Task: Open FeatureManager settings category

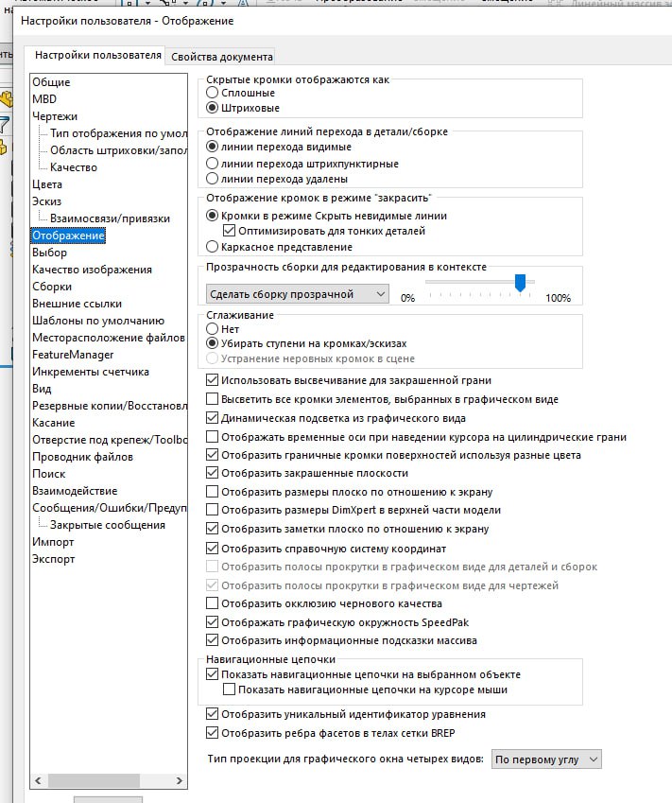Action: click(x=73, y=355)
